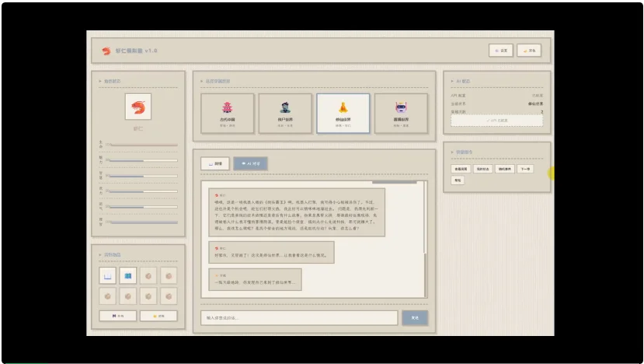Select the Ancient China world card
This screenshot has width=644, height=364.
[227, 114]
